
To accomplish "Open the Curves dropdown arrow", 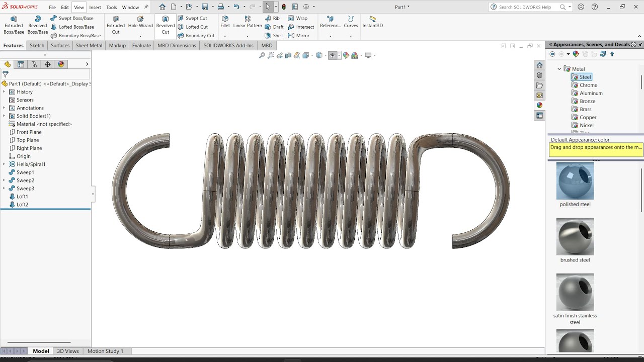I will [351, 36].
